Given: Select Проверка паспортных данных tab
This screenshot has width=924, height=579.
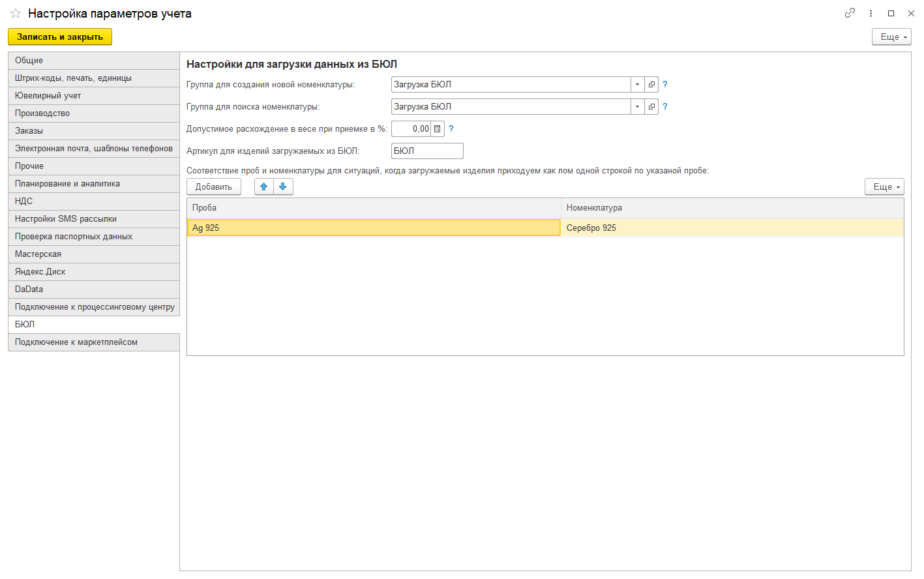Looking at the screenshot, I should click(94, 237).
